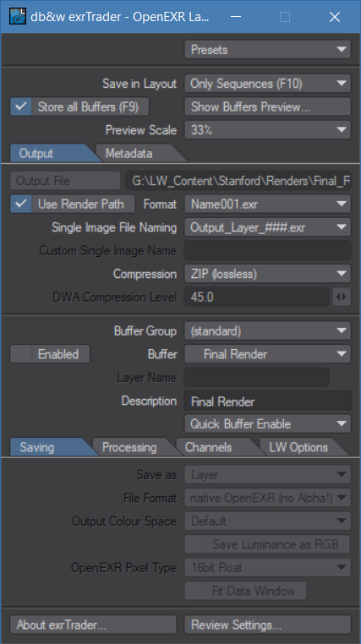Expand Save in Layout dropdown
The height and width of the screenshot is (644, 361).
pyautogui.click(x=267, y=84)
